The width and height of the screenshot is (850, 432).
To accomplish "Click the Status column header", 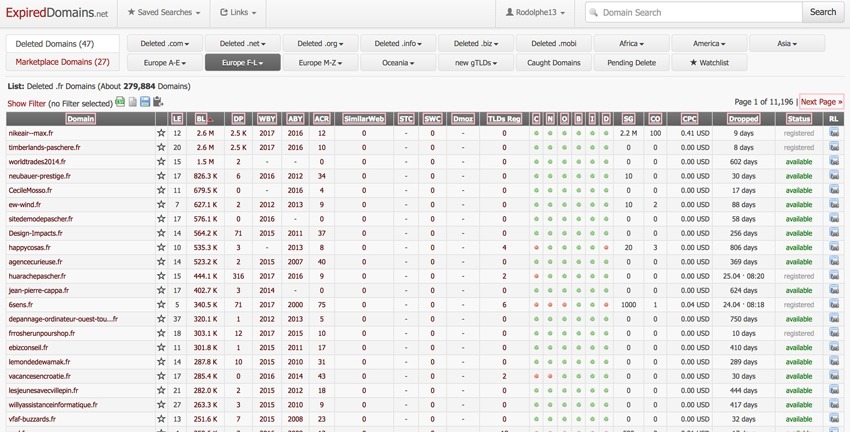I will pos(799,119).
